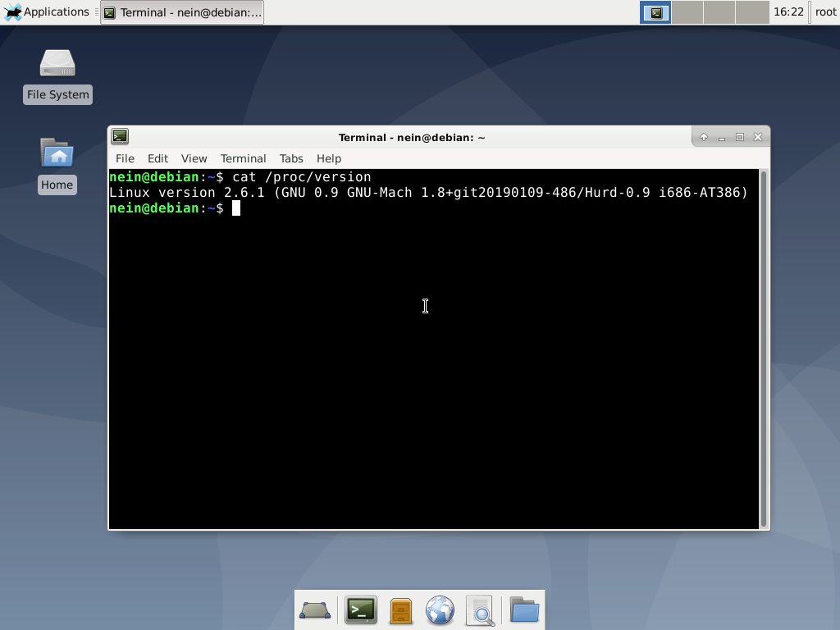840x630 pixels.
Task: Click the Terminal taskbar button in top panel
Action: [182, 12]
